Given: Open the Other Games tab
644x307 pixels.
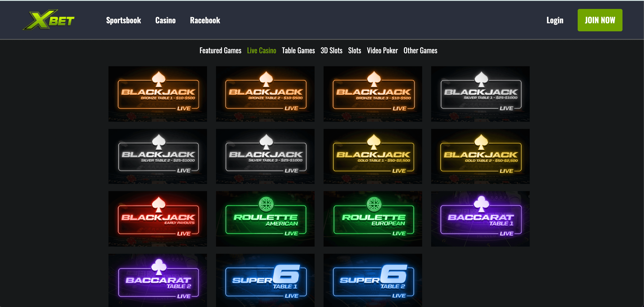Looking at the screenshot, I should [420, 50].
